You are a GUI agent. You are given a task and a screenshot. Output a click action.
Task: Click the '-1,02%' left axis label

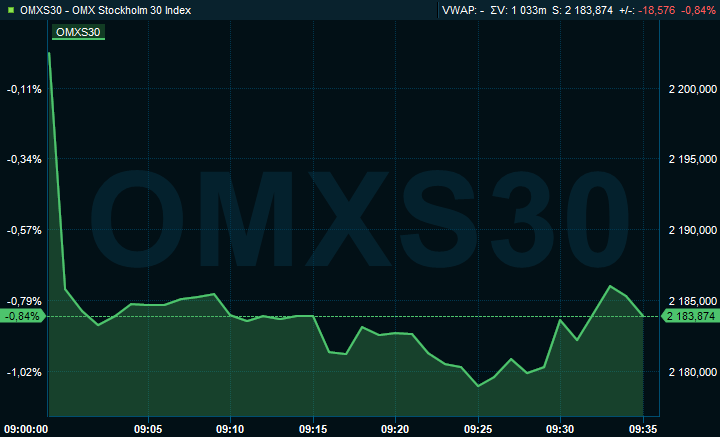pyautogui.click(x=24, y=372)
